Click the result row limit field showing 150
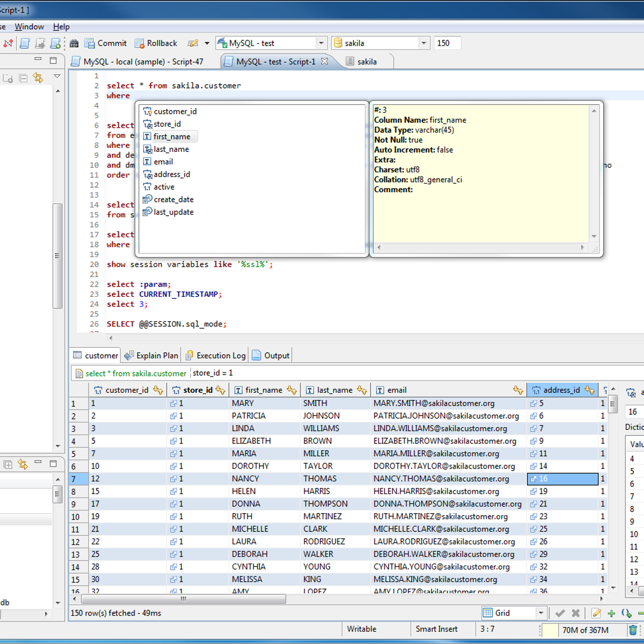Image resolution: width=644 pixels, height=644 pixels. click(447, 43)
